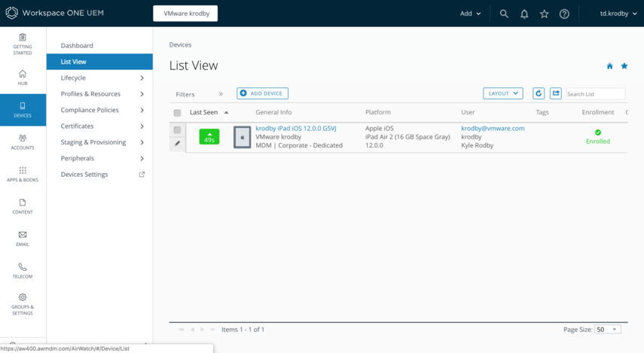Toggle the select-all checkbox in table header
This screenshot has height=353, width=644.
point(178,113)
